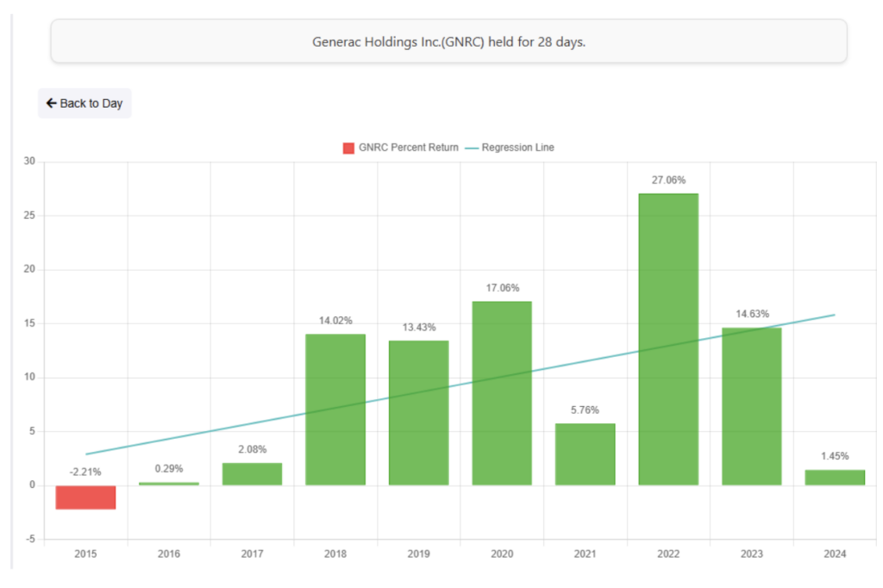Select the 2023 green bar
Image resolution: width=883 pixels, height=588 pixels.
[752, 407]
